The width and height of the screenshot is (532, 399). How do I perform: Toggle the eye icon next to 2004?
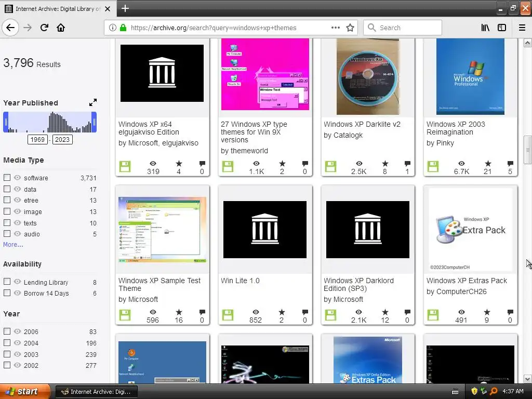pyautogui.click(x=17, y=343)
